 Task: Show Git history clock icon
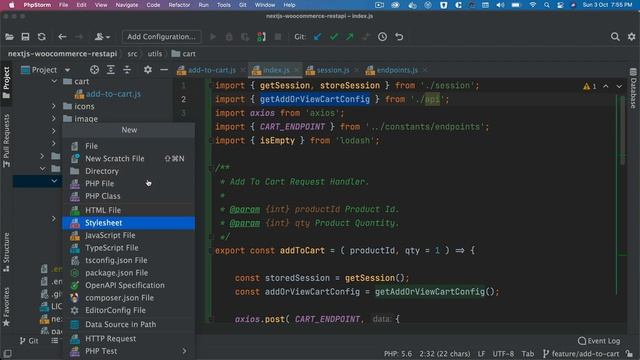[382, 37]
